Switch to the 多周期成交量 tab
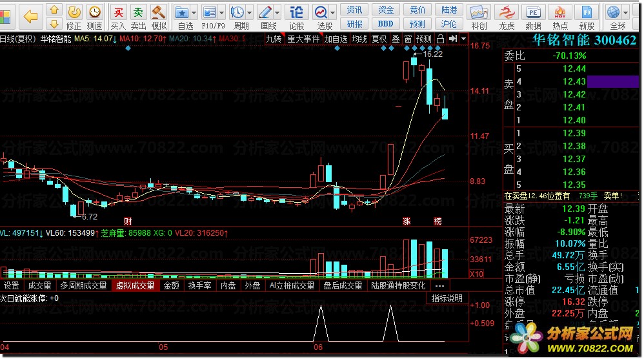644x359 pixels. (83, 285)
